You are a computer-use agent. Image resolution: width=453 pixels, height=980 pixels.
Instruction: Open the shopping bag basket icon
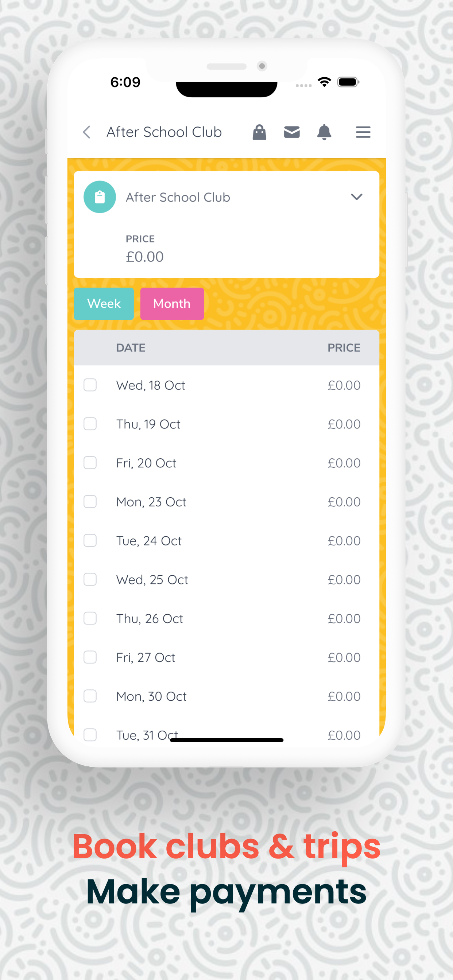[259, 132]
